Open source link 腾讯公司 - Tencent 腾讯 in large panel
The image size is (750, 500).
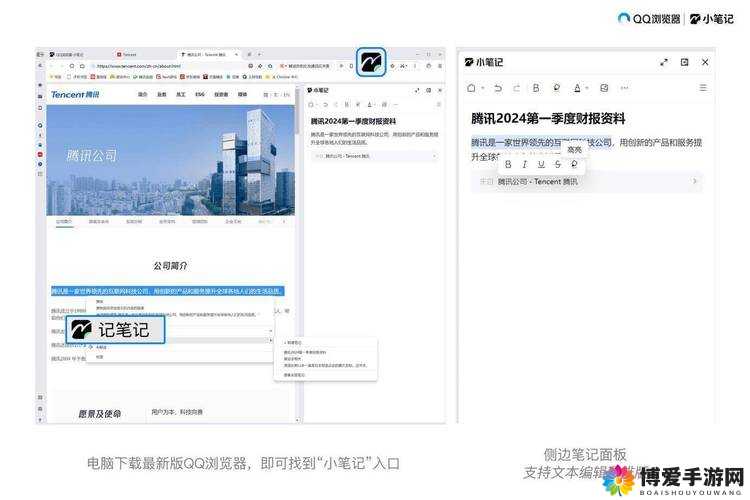[537, 182]
